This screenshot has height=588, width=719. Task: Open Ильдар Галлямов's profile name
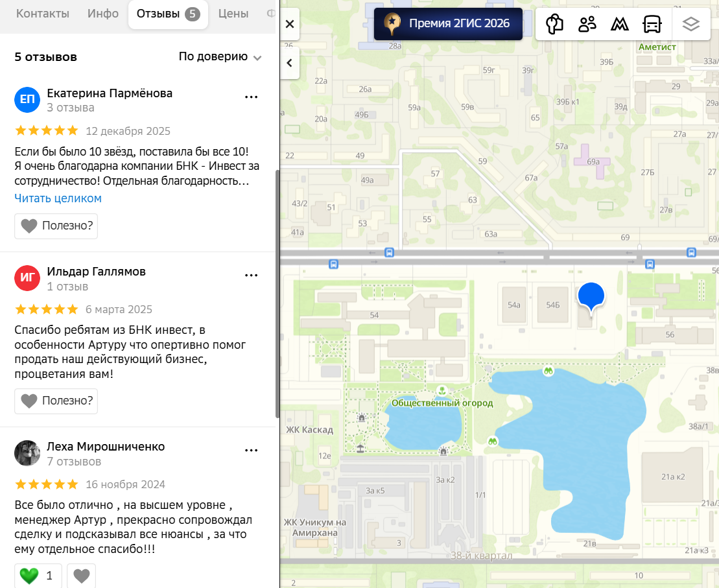coord(97,272)
